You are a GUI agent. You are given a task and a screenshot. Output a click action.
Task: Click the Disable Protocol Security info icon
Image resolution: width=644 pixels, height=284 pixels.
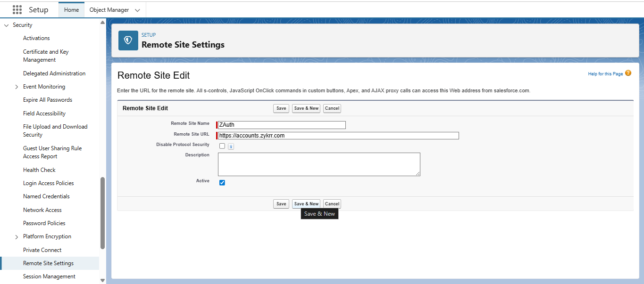(231, 146)
